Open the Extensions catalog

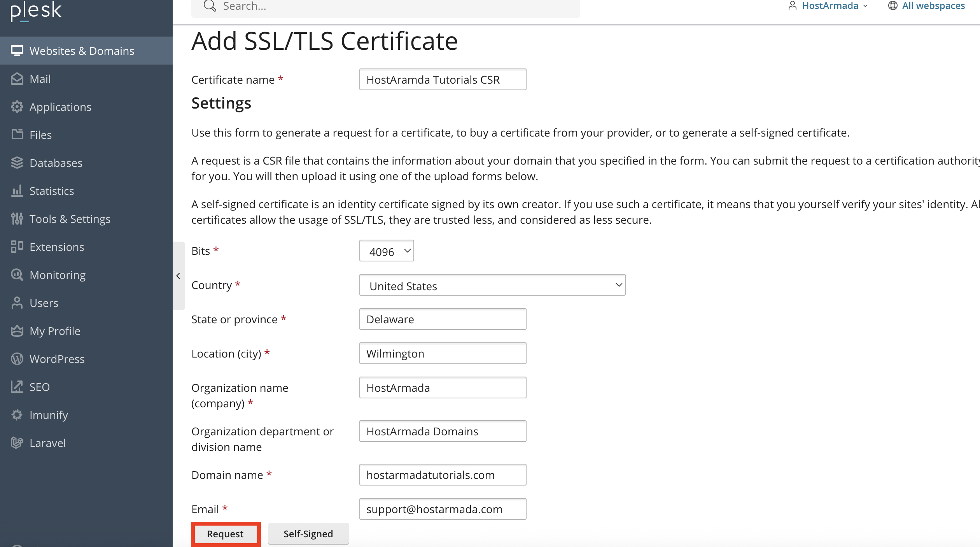tap(57, 247)
